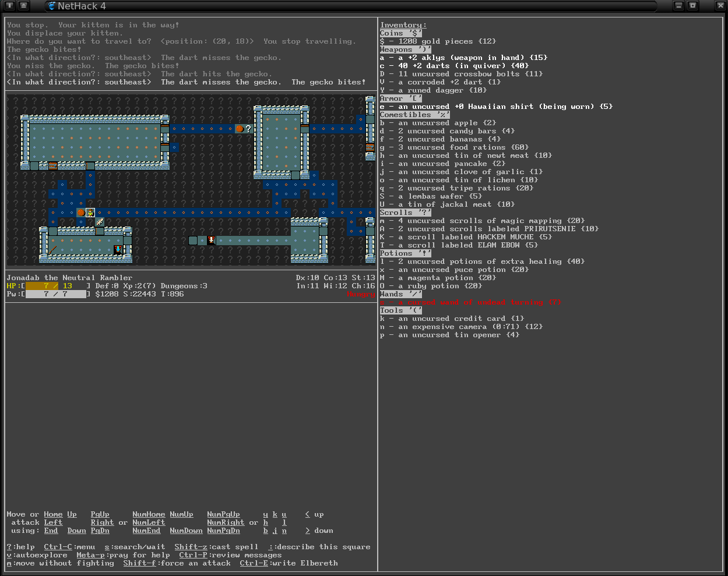
Task: Select the potions of extra healing entry
Action: [482, 262]
